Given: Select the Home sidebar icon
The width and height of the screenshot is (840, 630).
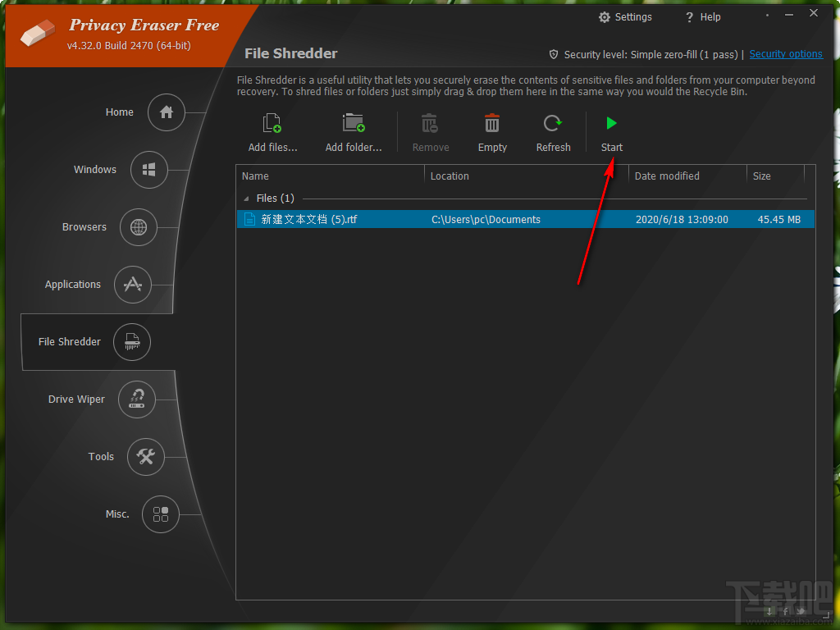Looking at the screenshot, I should pyautogui.click(x=166, y=112).
